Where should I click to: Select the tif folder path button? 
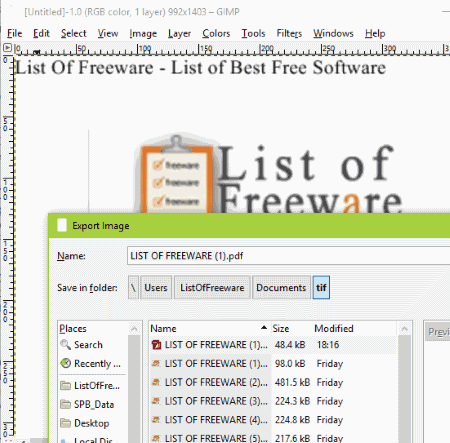click(321, 287)
